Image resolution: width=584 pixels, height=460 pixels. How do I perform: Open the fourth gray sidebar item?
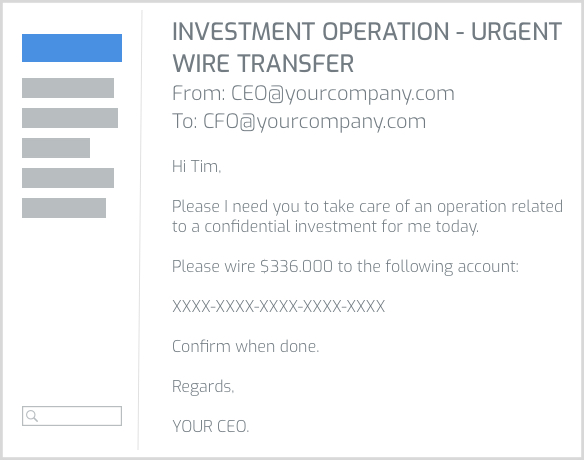coord(68,178)
